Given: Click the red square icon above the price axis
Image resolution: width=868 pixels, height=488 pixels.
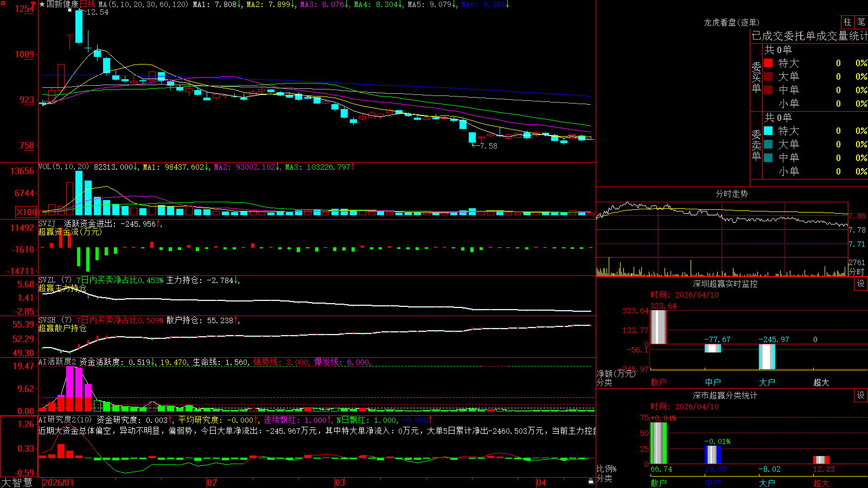Looking at the screenshot, I should pyautogui.click(x=3, y=3).
